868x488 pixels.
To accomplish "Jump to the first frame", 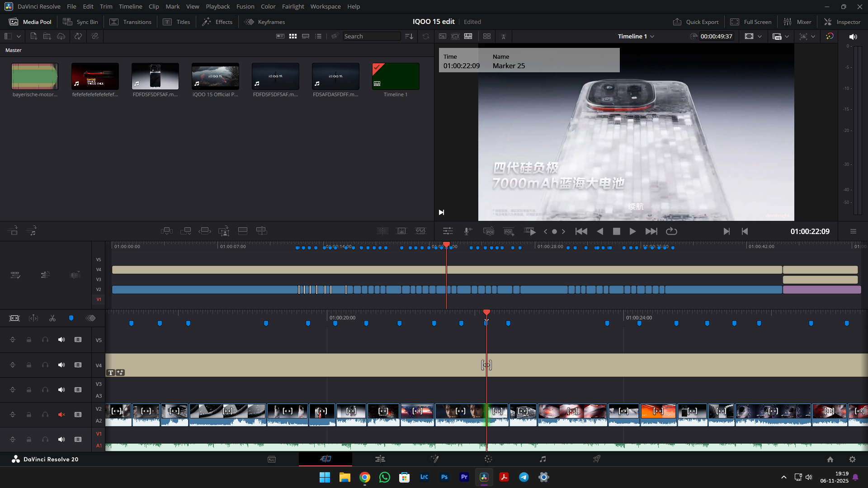I will 581,231.
